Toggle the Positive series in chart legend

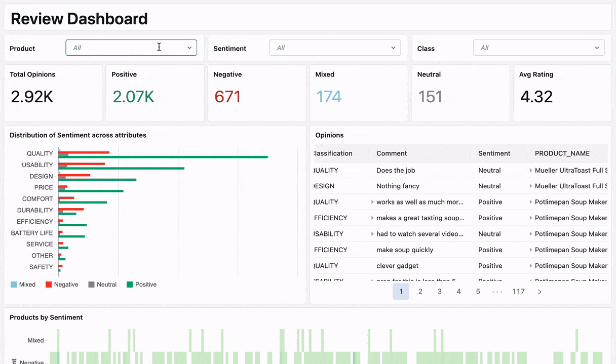[141, 285]
